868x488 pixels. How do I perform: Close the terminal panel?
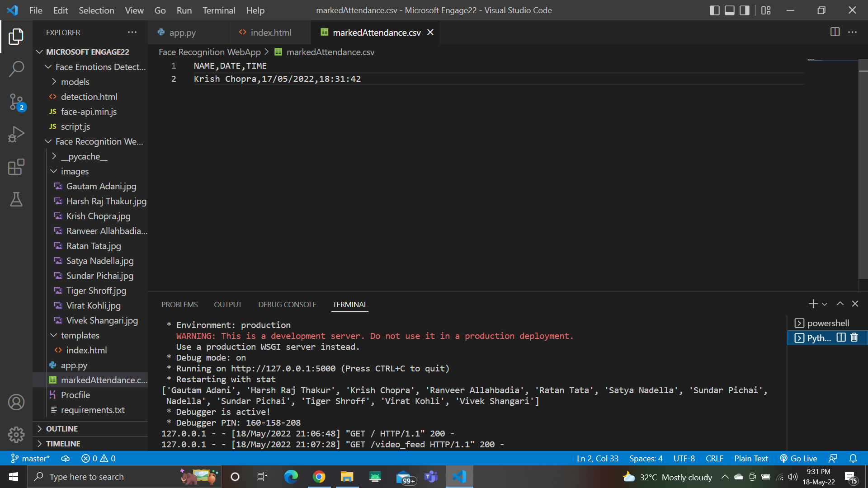pos(855,304)
